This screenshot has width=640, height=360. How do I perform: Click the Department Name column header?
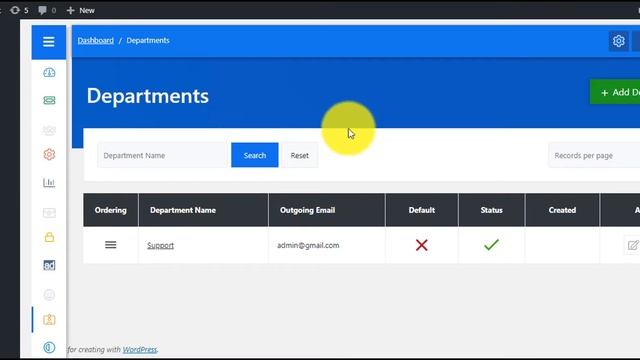tap(203, 210)
